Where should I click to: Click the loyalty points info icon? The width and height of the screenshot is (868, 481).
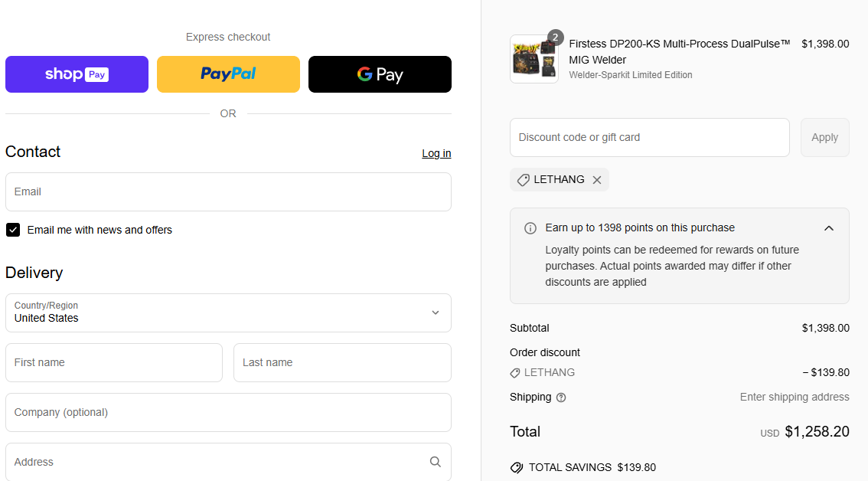tap(530, 228)
